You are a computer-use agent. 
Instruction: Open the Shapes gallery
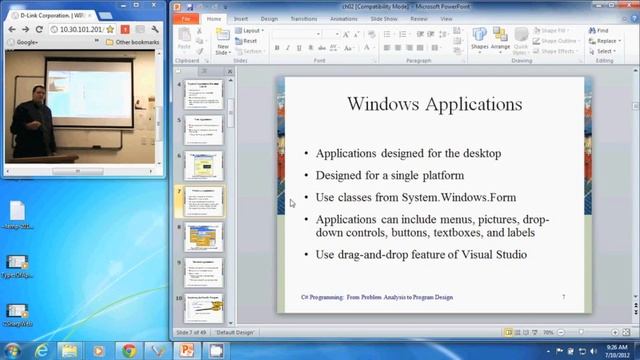click(480, 39)
